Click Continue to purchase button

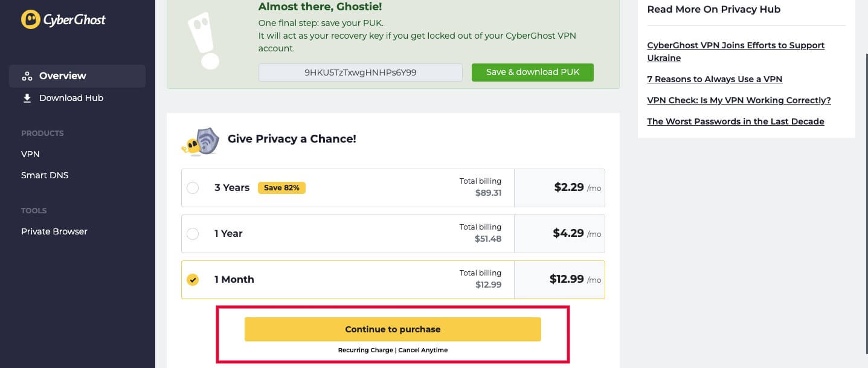393,329
